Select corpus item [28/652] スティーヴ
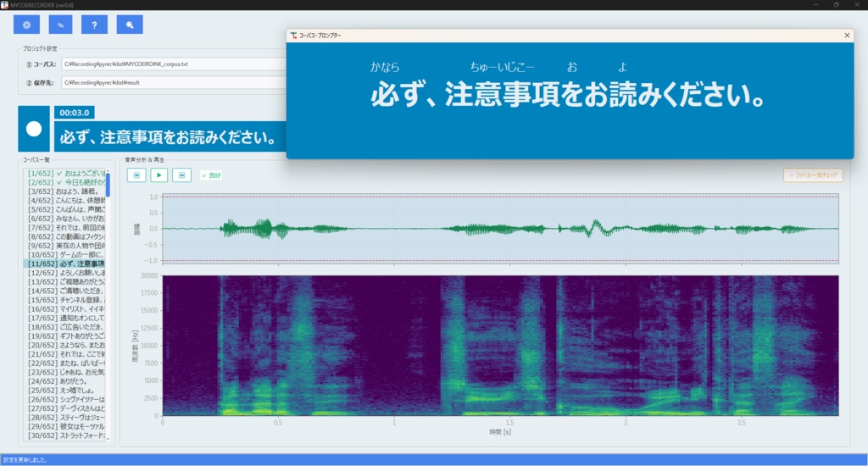 click(64, 418)
